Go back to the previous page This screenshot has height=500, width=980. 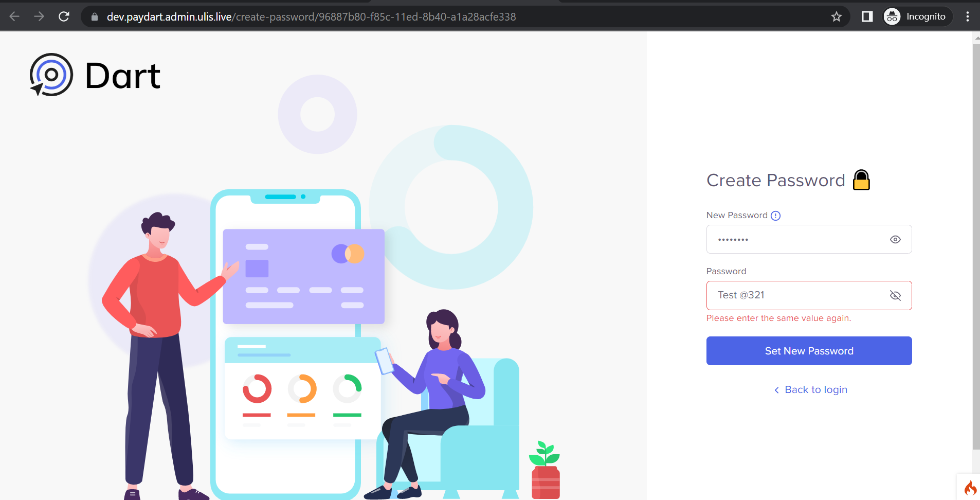(14, 16)
